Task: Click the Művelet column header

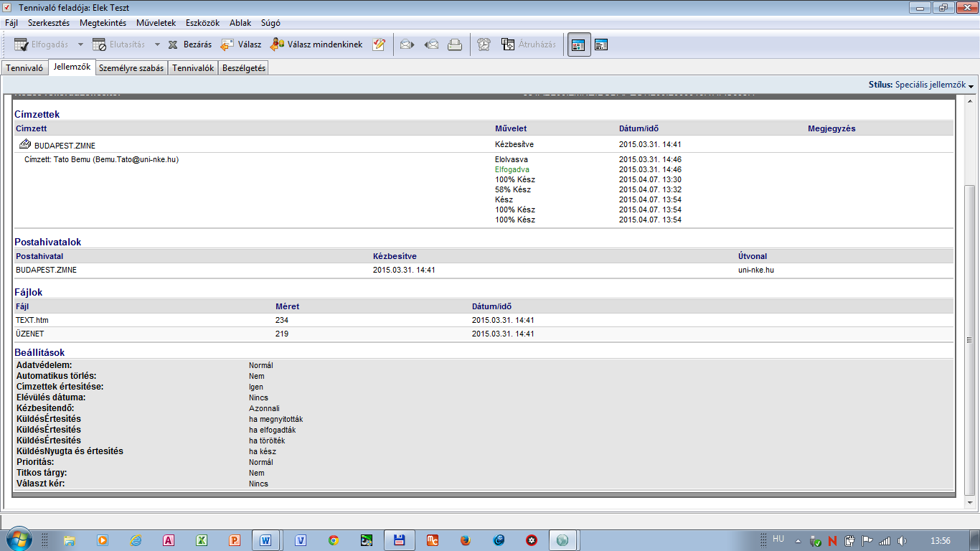Action: click(x=511, y=129)
